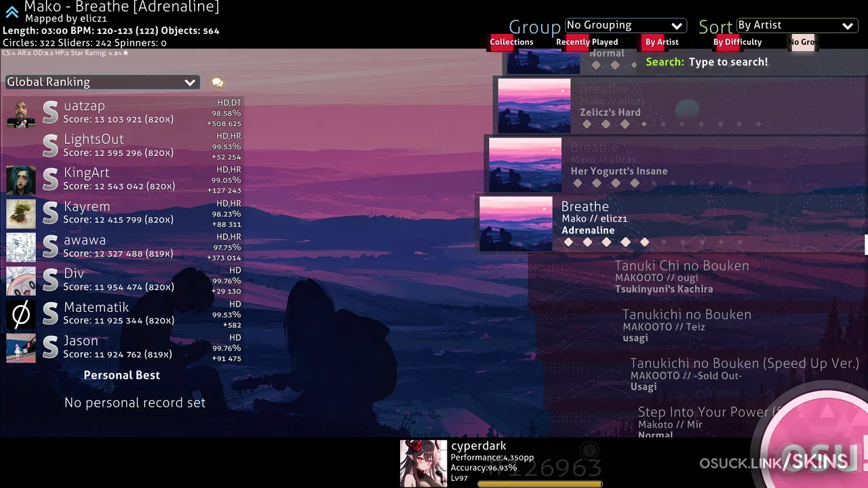Click the Personal Best heading
Image resolution: width=868 pixels, height=488 pixels.
122,375
